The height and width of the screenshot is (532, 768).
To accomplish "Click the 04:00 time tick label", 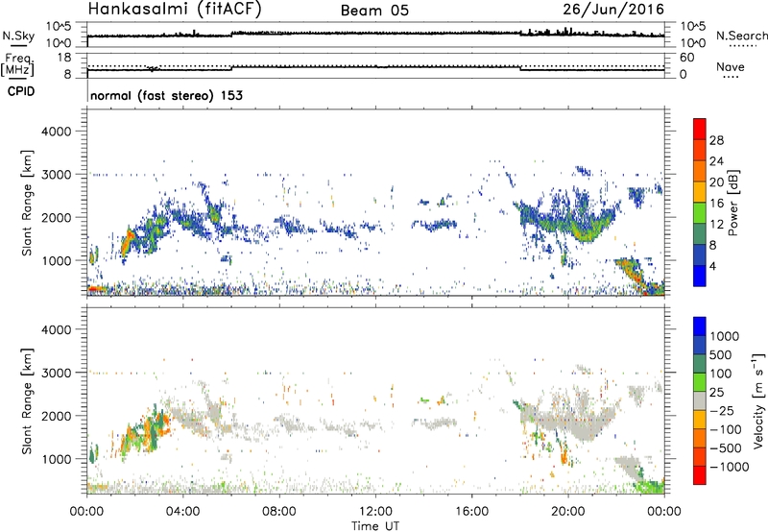I will click(182, 512).
